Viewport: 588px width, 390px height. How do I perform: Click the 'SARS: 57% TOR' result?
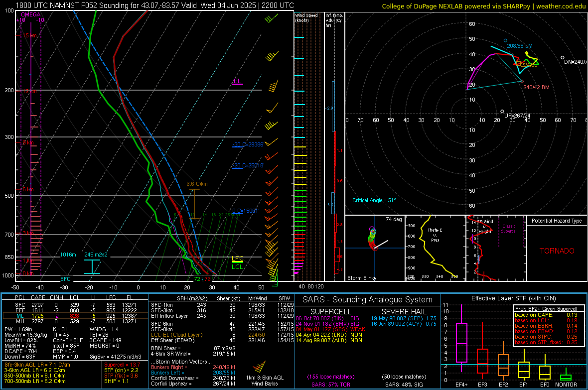pos(330,385)
